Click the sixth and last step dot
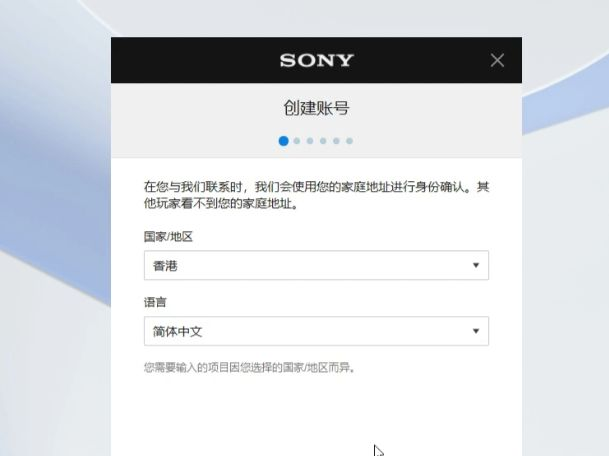Image resolution: width=609 pixels, height=456 pixels. pyautogui.click(x=350, y=141)
